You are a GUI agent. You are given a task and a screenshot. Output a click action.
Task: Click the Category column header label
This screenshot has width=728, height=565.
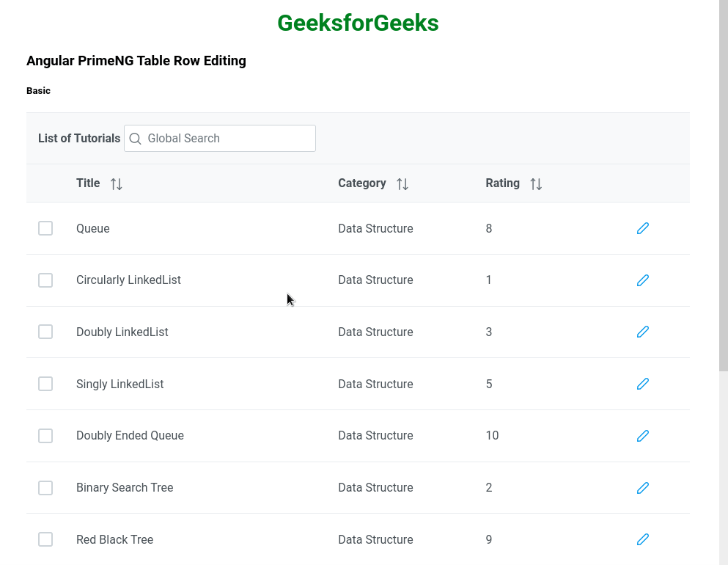coord(361,183)
